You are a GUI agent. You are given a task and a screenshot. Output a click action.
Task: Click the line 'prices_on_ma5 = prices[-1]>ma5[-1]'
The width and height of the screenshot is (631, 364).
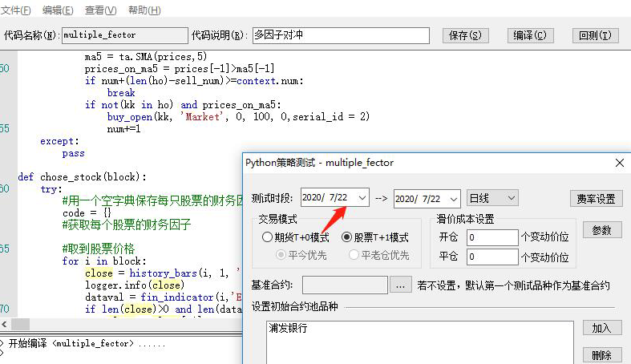point(180,68)
